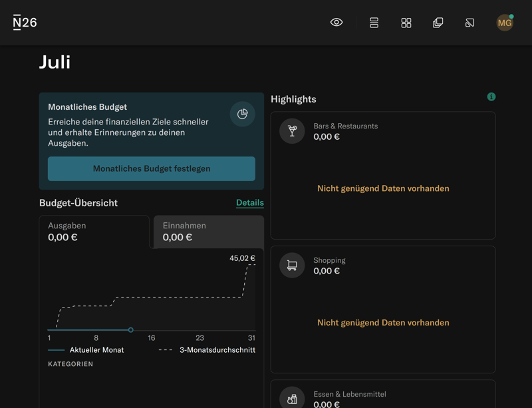The width and height of the screenshot is (532, 408).
Task: Click the 45,02 € chart end value
Action: (242, 258)
